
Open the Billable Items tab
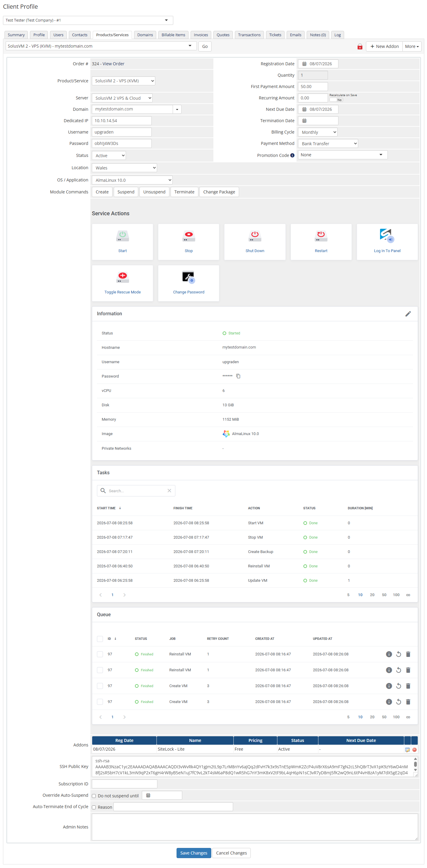point(173,35)
